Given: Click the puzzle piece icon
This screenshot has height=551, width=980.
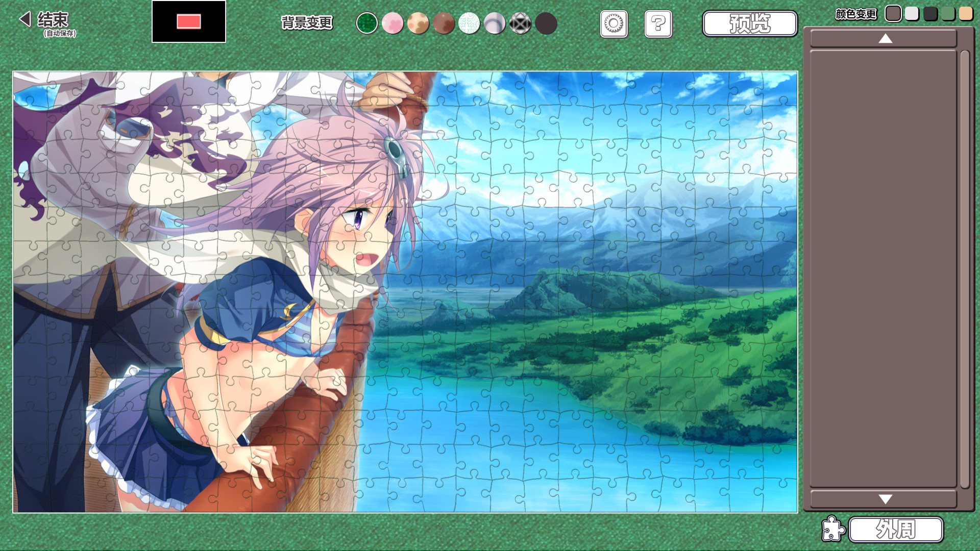Looking at the screenshot, I should (x=832, y=529).
